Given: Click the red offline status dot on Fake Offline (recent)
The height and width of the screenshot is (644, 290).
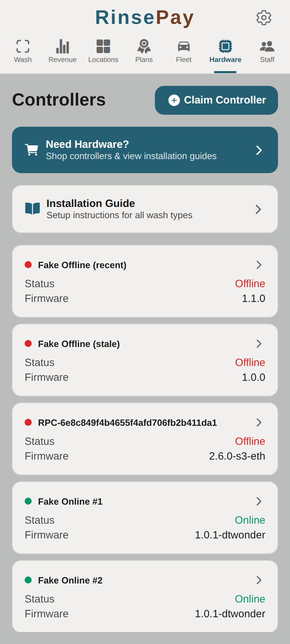Looking at the screenshot, I should pos(29,265).
